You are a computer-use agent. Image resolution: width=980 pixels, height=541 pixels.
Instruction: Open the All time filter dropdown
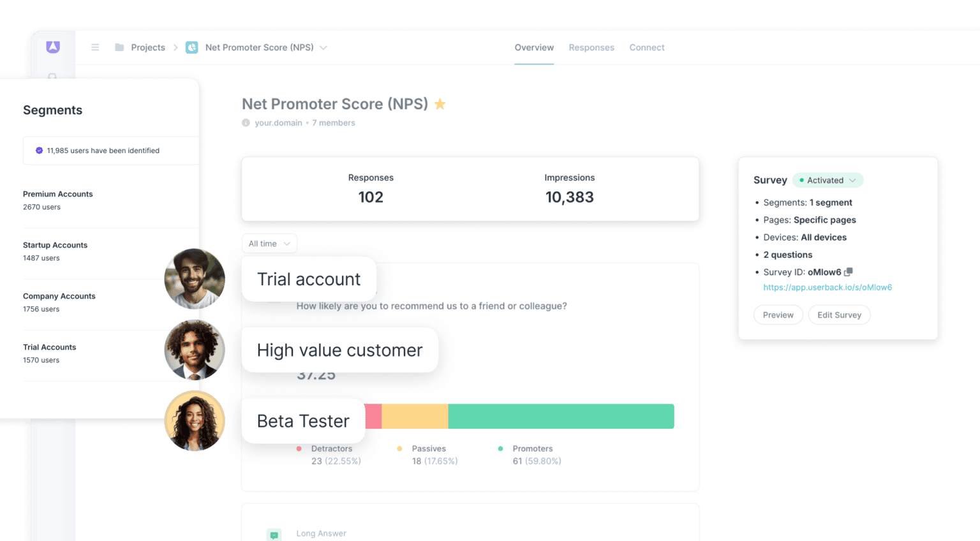point(269,243)
